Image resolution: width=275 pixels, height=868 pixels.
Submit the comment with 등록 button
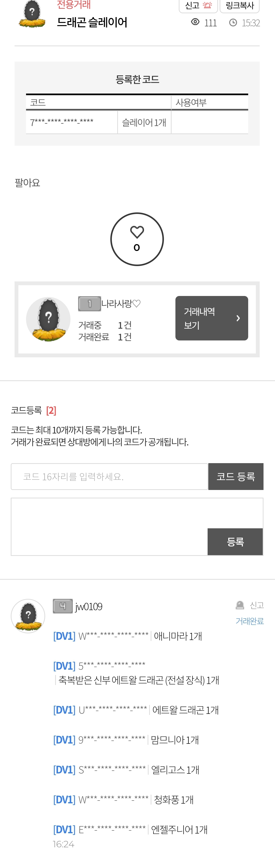coord(235,542)
